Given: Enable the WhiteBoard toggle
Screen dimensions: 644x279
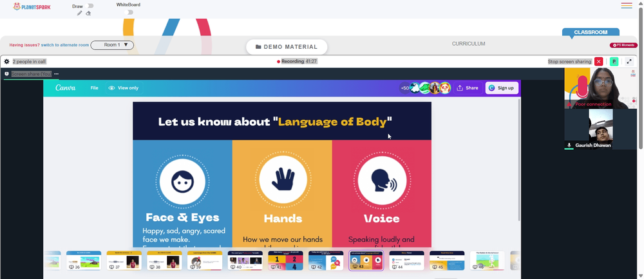Looking at the screenshot, I should (x=129, y=12).
